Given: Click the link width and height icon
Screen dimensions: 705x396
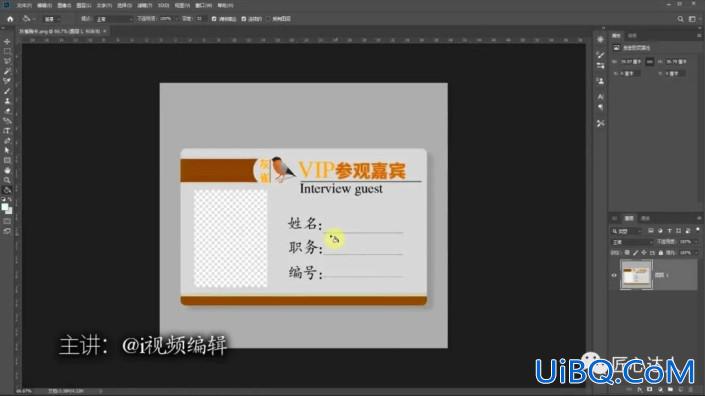Looking at the screenshot, I should tap(649, 62).
